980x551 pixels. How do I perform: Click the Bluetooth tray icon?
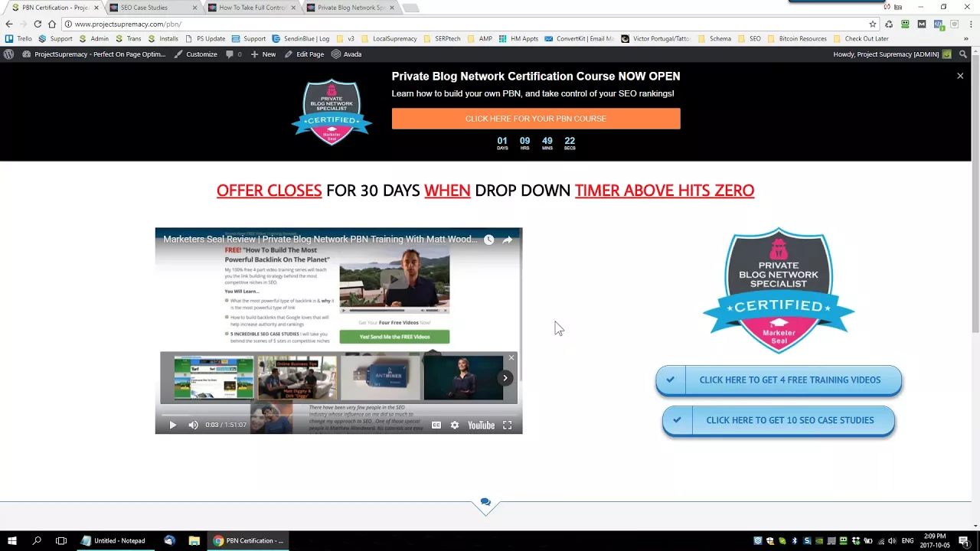[x=794, y=541]
